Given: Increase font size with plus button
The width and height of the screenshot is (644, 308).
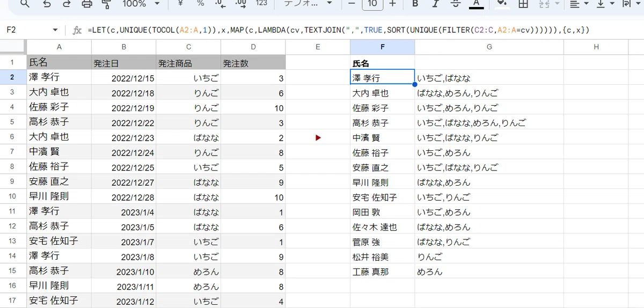Looking at the screenshot, I should (393, 3).
